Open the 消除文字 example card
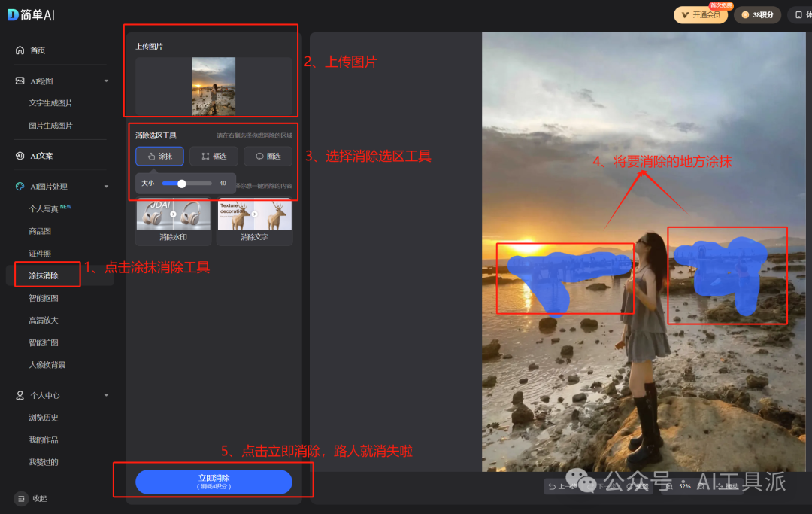This screenshot has width=812, height=514. click(x=254, y=222)
